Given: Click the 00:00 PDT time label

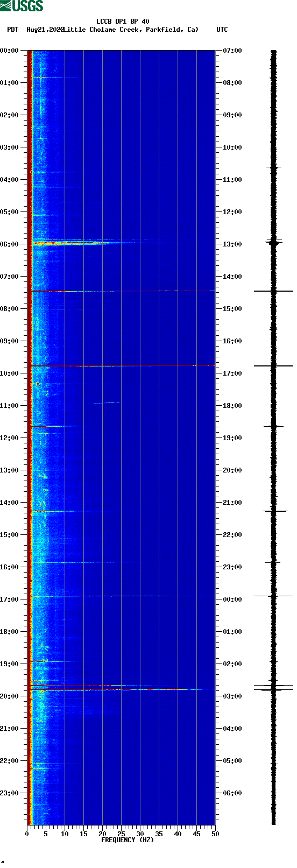Looking at the screenshot, I should pyautogui.click(x=9, y=51).
